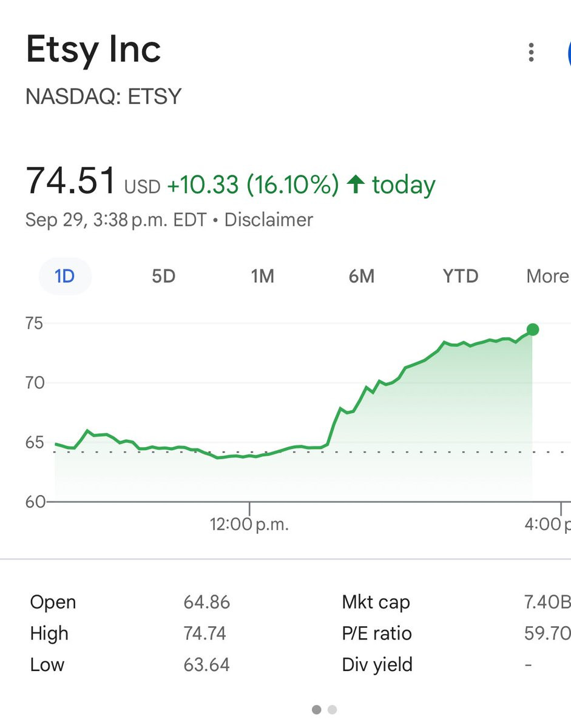This screenshot has height=728, width=571.
Task: Click the NASDAQ: ETSY ticker label
Action: [x=104, y=97]
